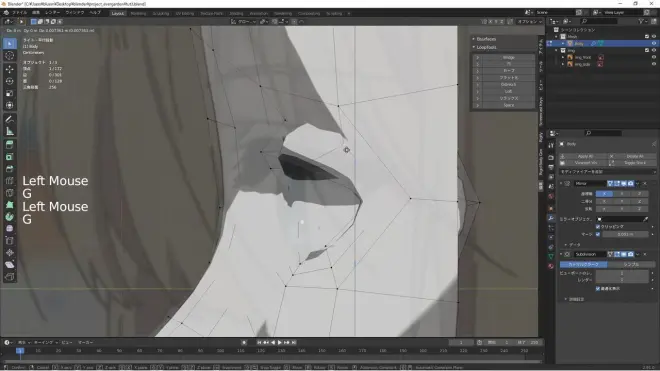Open the Tool properties tab icon
660x371 pixels.
(x=551, y=146)
